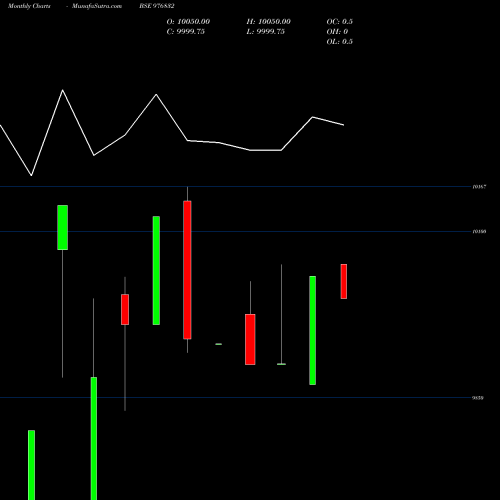Select the BSE 976832 symbol label

pos(157,6)
